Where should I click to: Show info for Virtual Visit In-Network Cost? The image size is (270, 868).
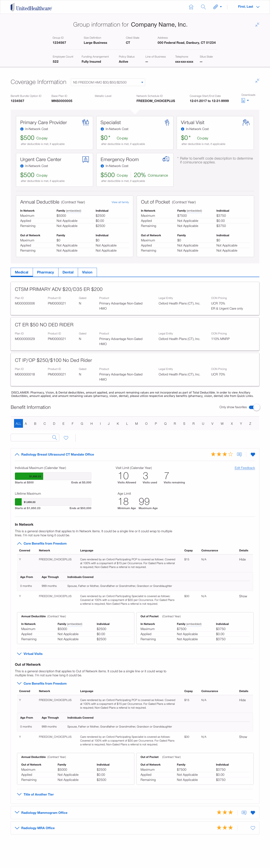point(182,129)
